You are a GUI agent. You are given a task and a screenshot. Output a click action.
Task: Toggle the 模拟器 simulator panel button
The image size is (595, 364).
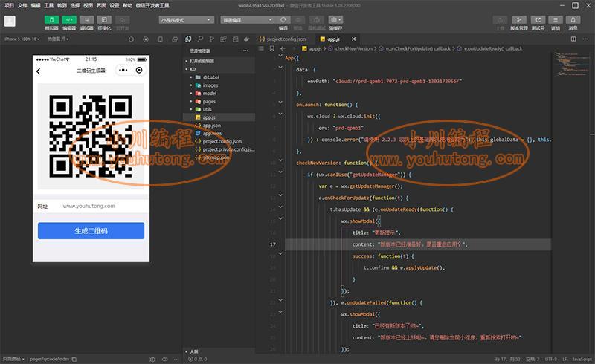pos(51,20)
